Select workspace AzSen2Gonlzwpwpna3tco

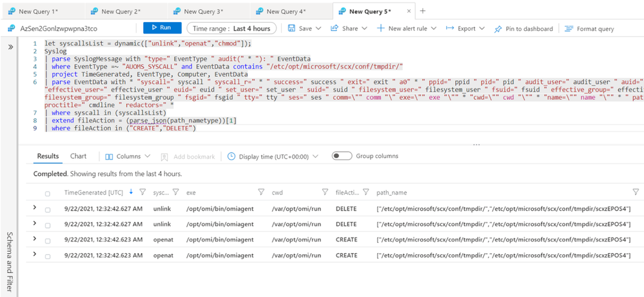click(58, 28)
